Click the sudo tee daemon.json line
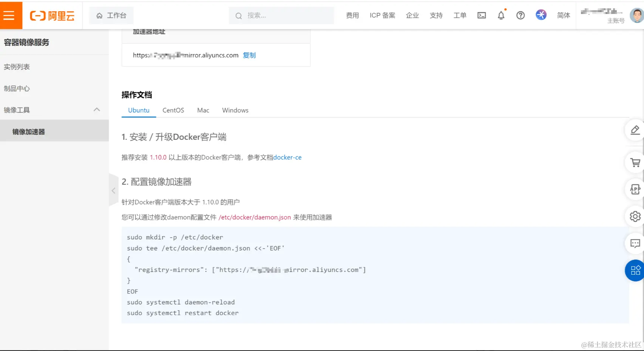 [x=205, y=248]
